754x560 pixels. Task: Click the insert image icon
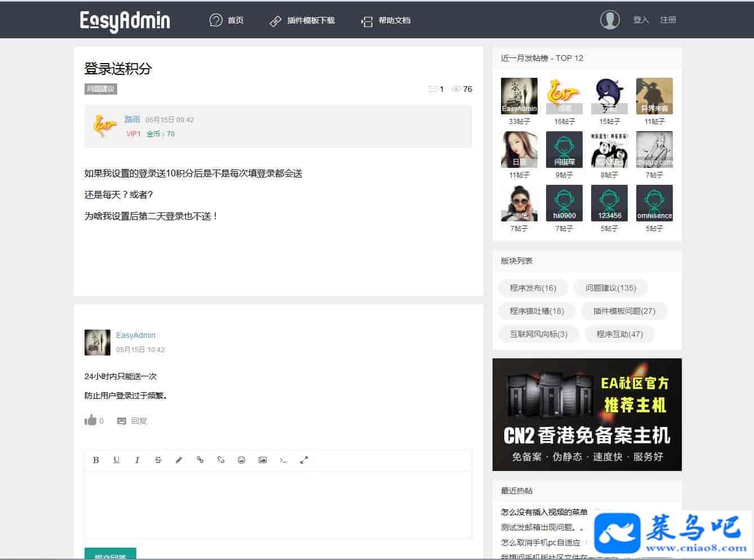tap(262, 460)
